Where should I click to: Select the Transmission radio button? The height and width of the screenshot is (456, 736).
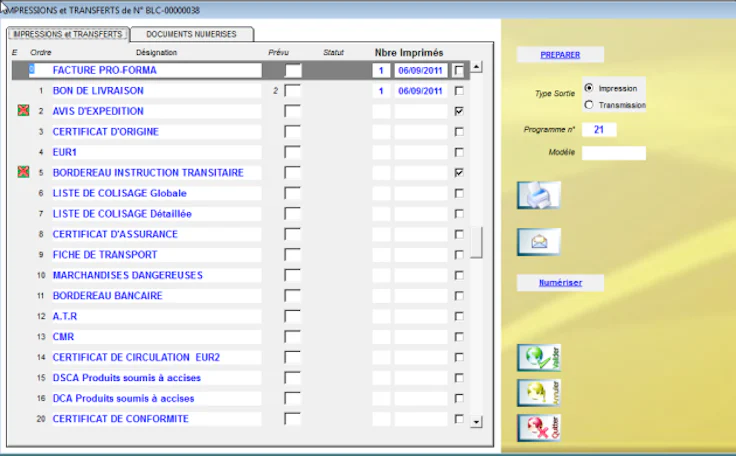pos(589,104)
